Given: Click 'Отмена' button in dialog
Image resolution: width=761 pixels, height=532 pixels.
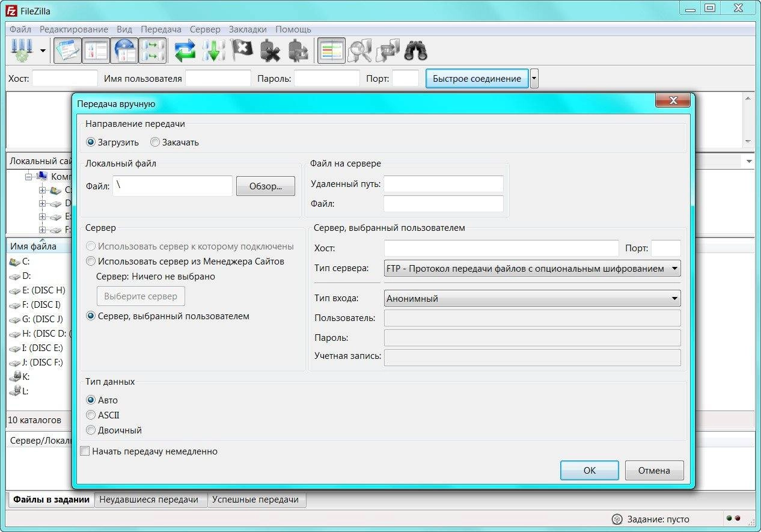Looking at the screenshot, I should click(655, 470).
